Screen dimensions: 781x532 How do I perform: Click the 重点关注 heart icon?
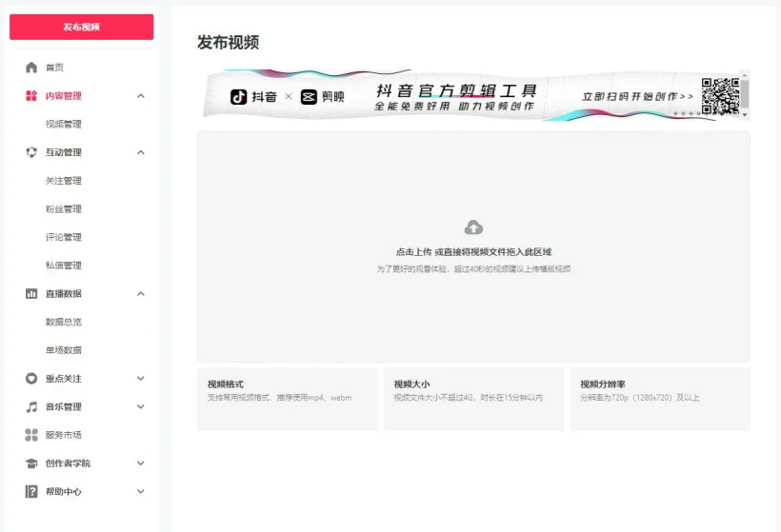(31, 379)
